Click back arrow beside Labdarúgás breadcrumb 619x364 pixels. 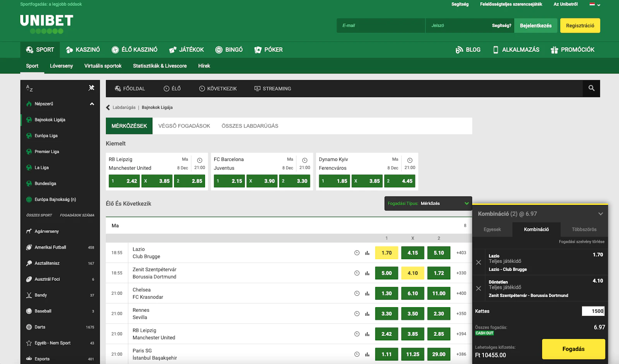[108, 108]
